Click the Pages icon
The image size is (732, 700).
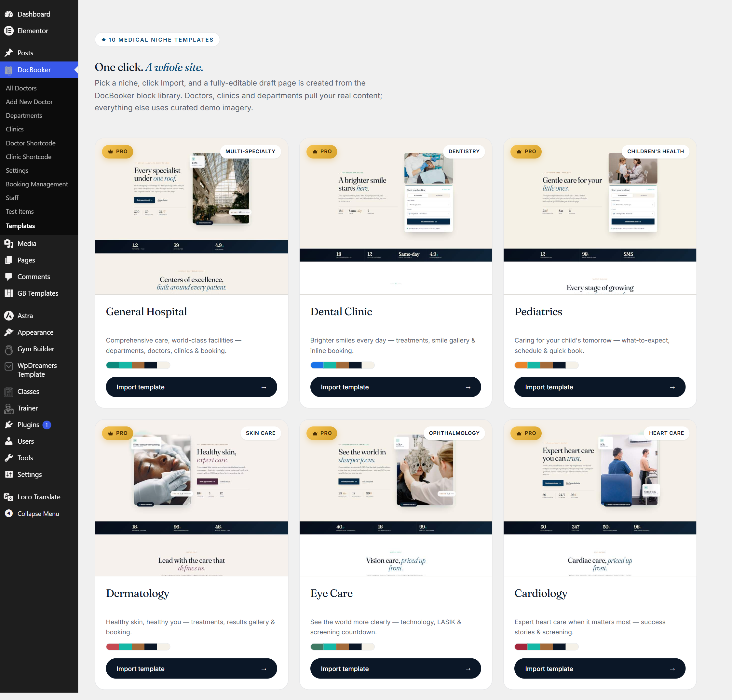pos(8,260)
